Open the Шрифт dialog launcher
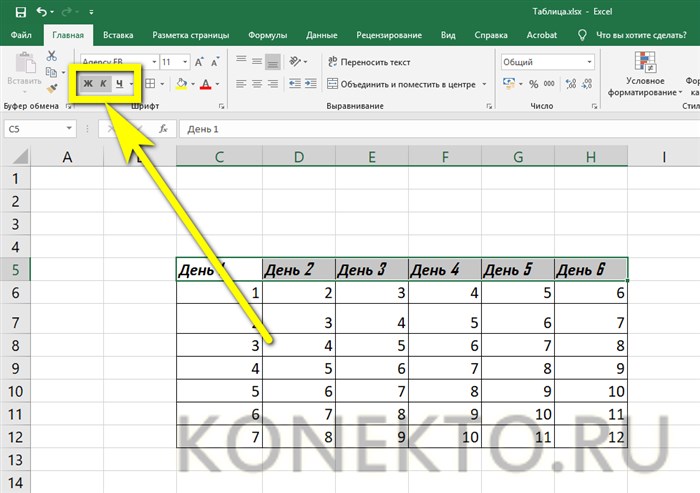This screenshot has height=493, width=700. click(221, 106)
